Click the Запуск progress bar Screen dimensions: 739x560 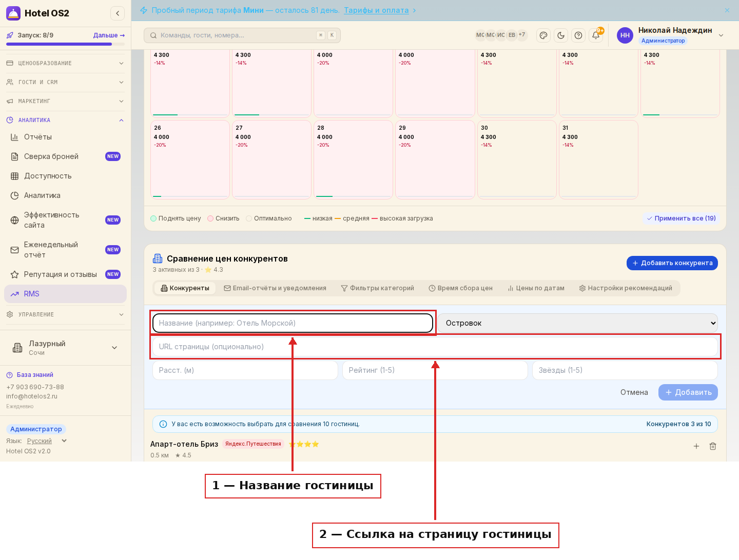[65, 44]
